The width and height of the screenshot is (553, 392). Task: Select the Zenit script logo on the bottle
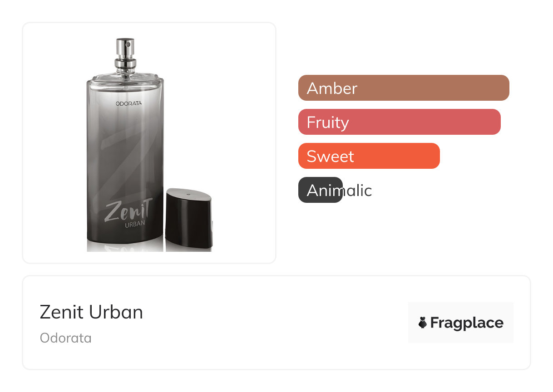(x=128, y=210)
